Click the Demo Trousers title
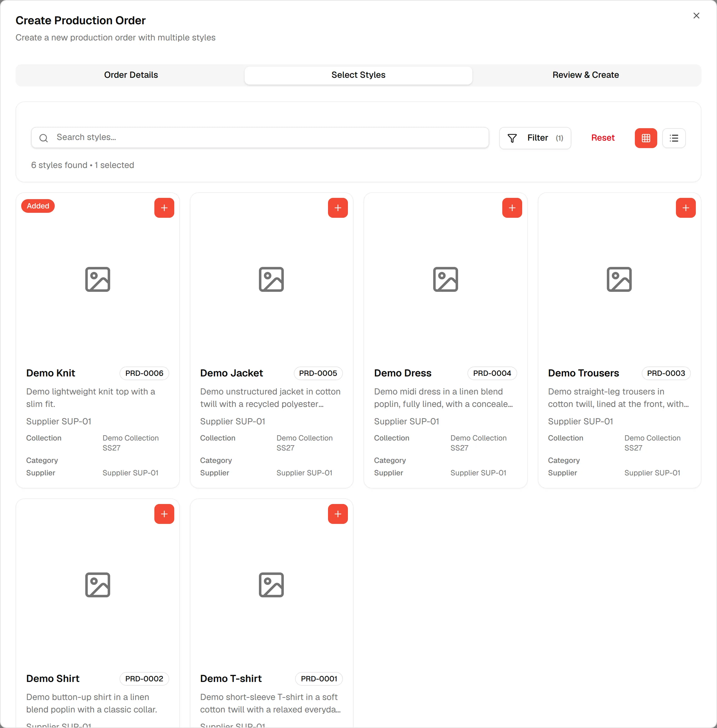The image size is (717, 728). click(x=583, y=373)
